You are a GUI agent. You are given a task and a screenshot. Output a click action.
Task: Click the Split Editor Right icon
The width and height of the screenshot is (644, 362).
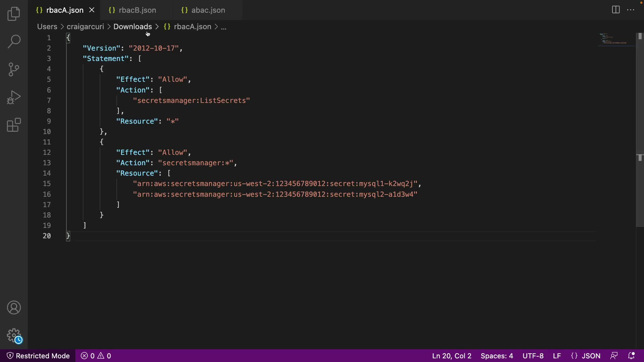[616, 10]
